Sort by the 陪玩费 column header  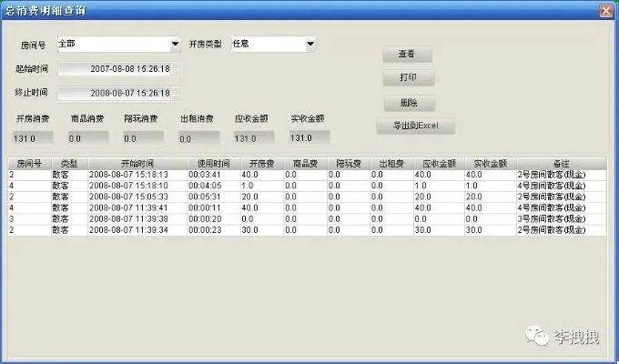[x=348, y=164]
